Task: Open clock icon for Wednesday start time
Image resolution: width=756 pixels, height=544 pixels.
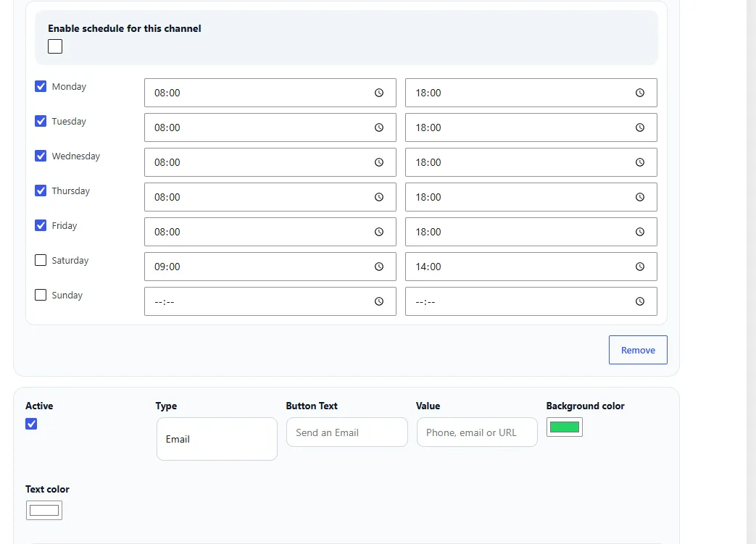Action: pos(379,162)
